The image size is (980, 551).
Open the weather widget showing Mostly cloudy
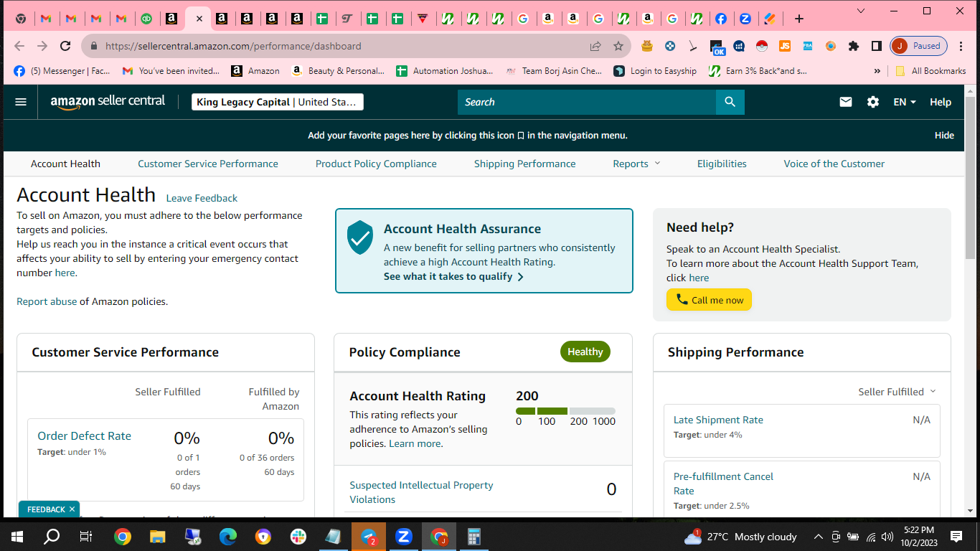point(741,537)
